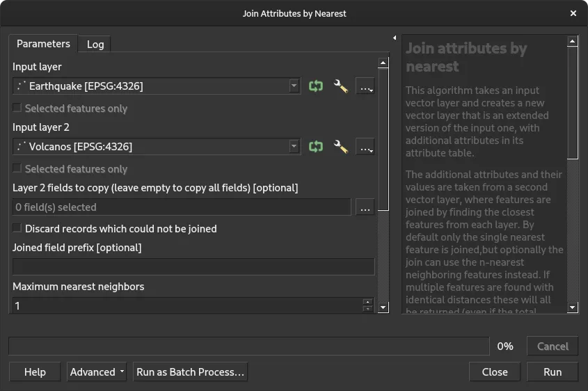This screenshot has width=588, height=391.
Task: Close the Join Attributes by Nearest dialog
Action: pyautogui.click(x=573, y=13)
